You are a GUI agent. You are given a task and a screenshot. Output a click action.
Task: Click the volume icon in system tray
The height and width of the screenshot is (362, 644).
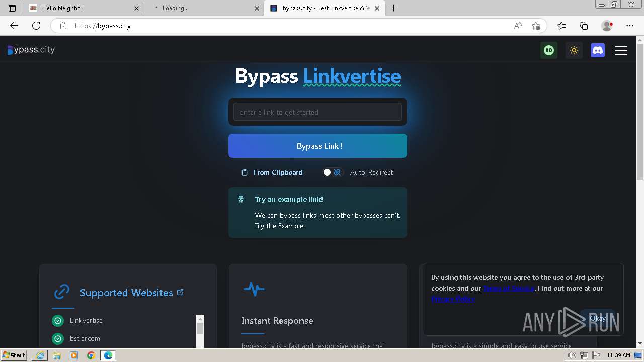click(572, 355)
